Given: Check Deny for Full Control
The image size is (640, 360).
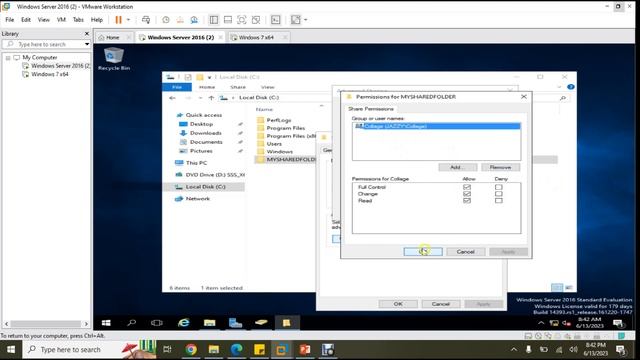Looking at the screenshot, I should tap(499, 187).
